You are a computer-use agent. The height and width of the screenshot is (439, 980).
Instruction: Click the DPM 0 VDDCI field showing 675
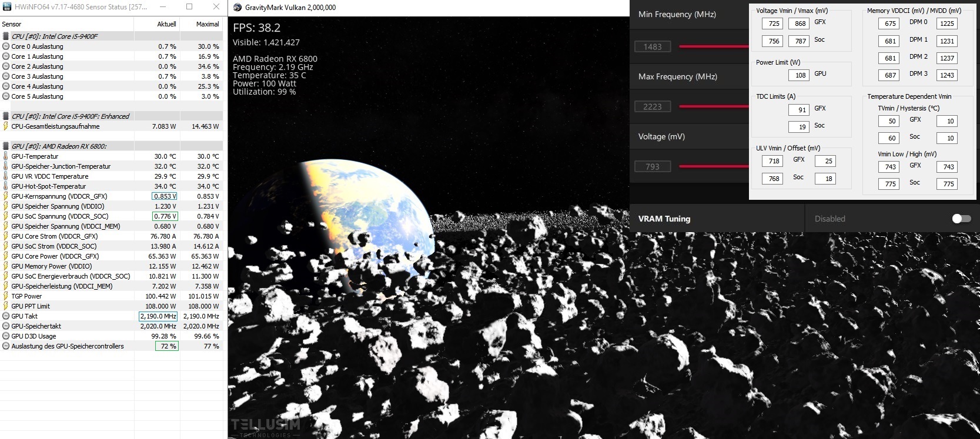[x=889, y=24]
